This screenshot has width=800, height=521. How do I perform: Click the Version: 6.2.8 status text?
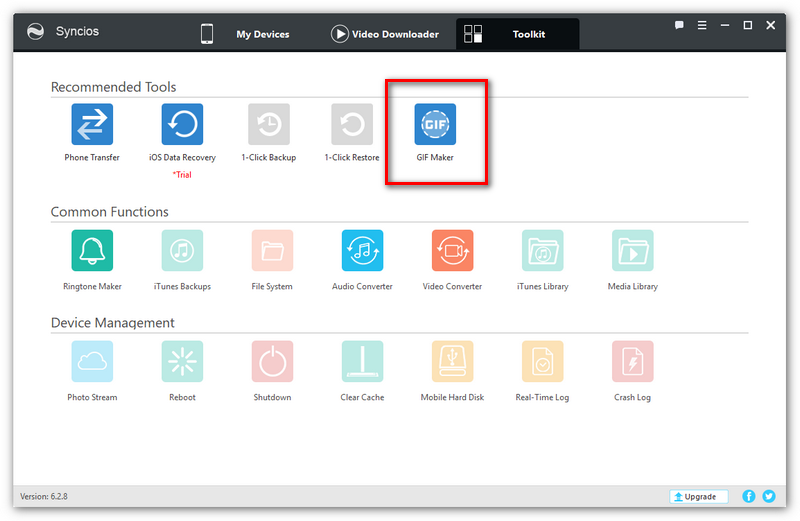click(44, 497)
